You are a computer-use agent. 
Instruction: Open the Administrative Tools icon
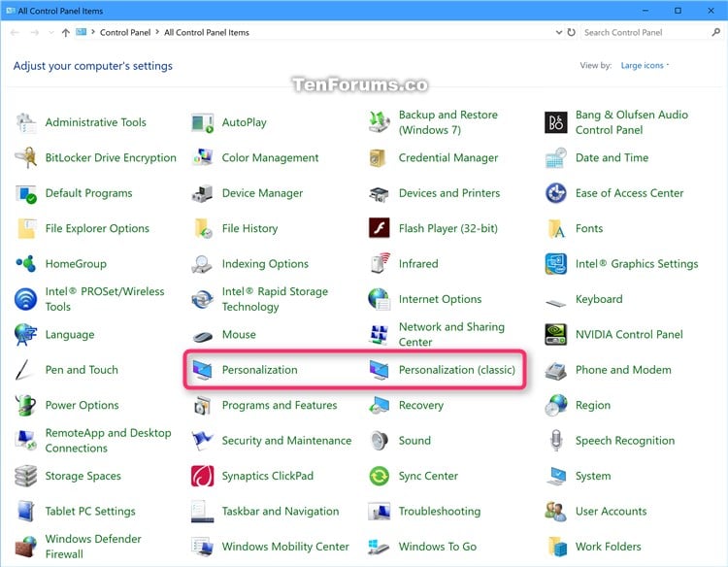coord(26,122)
